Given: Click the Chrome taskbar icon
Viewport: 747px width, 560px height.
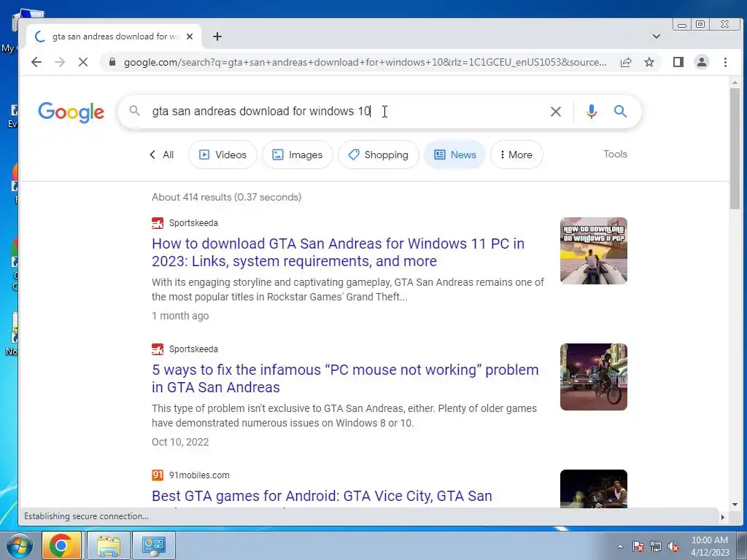Looking at the screenshot, I should 61,545.
